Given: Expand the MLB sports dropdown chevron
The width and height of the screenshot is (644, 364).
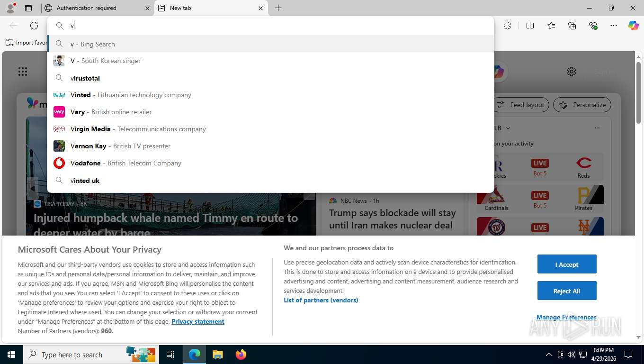Looking at the screenshot, I should click(508, 128).
